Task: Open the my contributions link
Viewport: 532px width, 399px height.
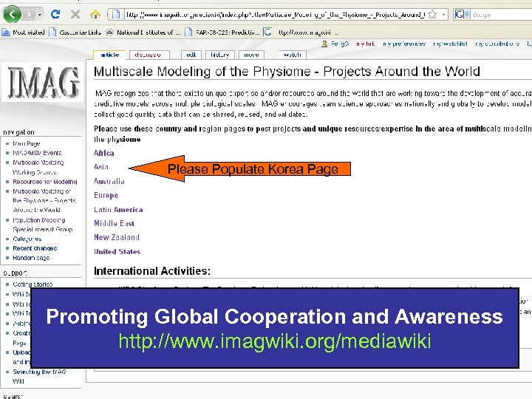Action: [x=497, y=44]
